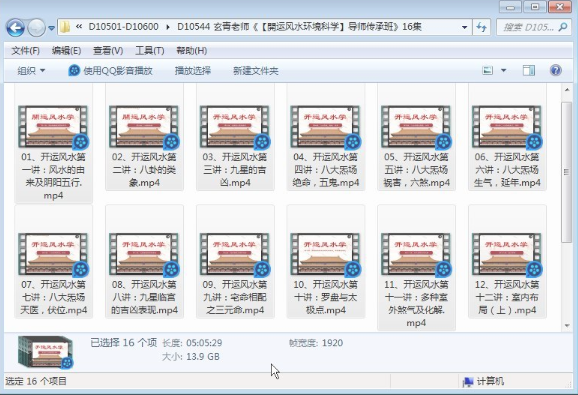
Task: Click 选定 16 个项目 status bar text
Action: tap(36, 381)
